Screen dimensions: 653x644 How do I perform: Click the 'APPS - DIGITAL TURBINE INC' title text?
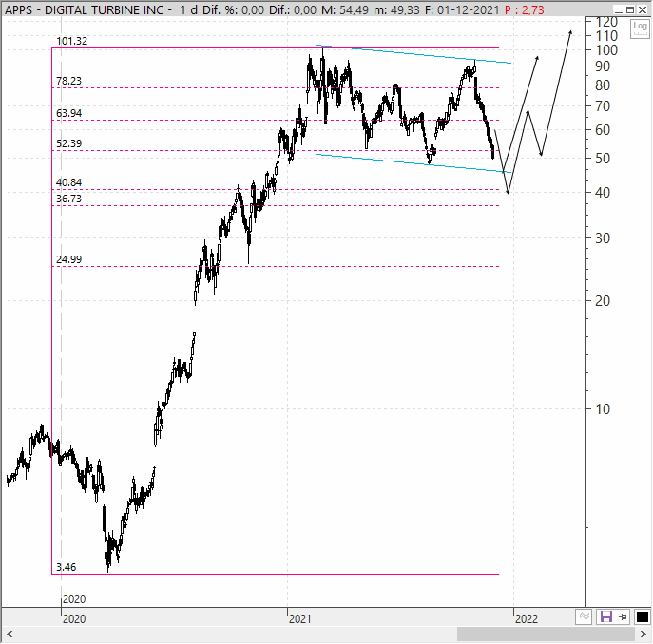coord(85,10)
